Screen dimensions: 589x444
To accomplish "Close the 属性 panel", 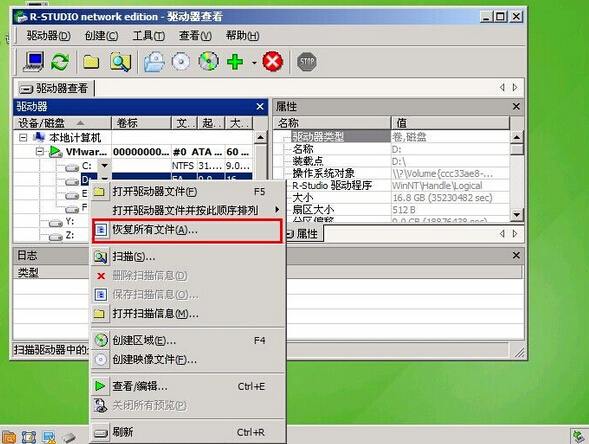I will (x=516, y=107).
